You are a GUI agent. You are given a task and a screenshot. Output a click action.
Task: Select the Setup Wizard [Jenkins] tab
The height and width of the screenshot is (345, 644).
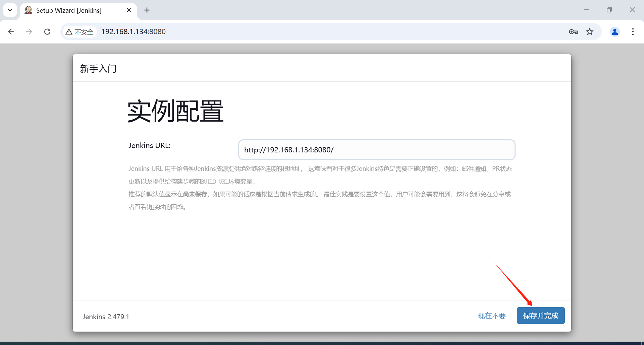[x=78, y=10]
